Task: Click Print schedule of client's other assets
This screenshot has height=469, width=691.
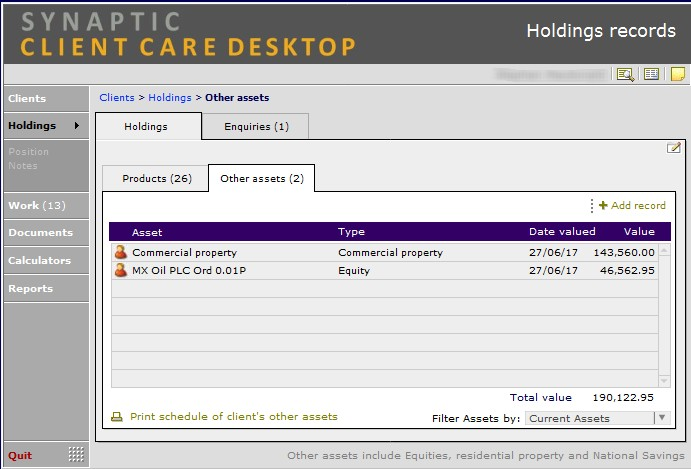Action: 234,417
